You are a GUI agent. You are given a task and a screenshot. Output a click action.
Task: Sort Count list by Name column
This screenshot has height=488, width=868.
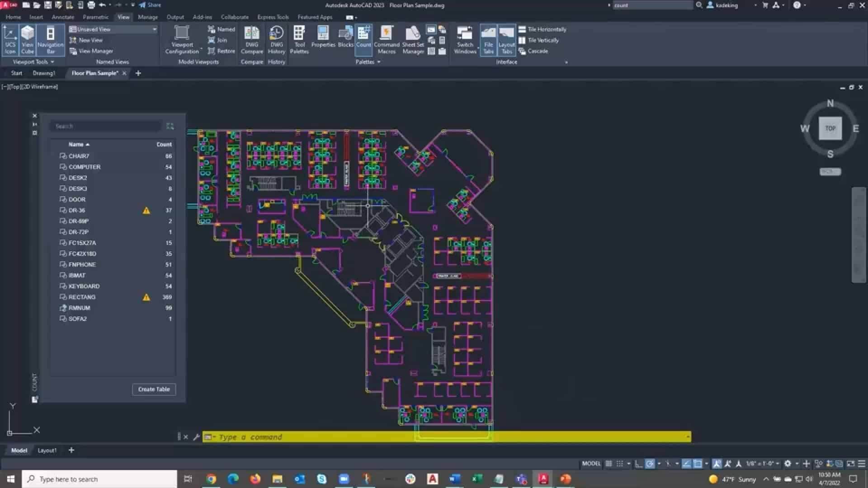click(79, 145)
